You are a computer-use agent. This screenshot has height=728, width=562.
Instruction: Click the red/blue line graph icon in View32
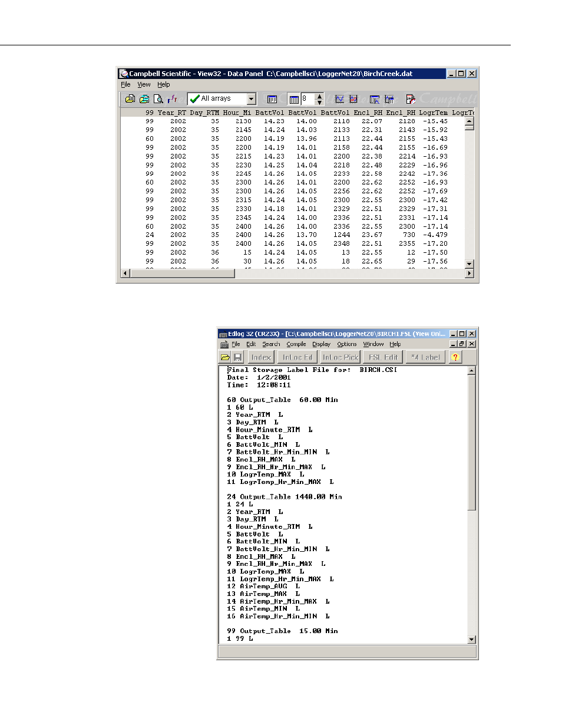[353, 99]
